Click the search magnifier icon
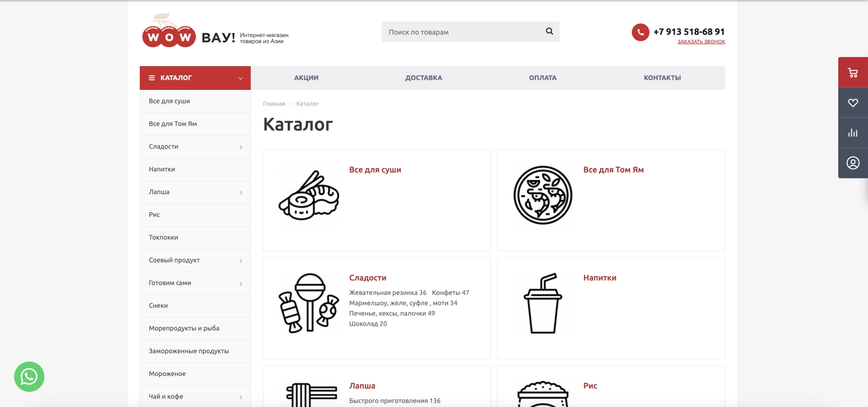This screenshot has width=868, height=407. pyautogui.click(x=550, y=31)
